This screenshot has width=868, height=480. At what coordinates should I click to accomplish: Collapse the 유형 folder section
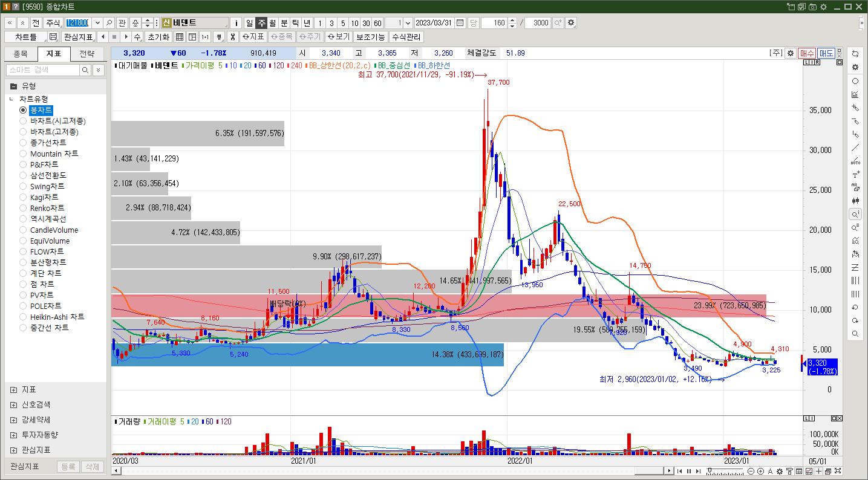(x=13, y=86)
